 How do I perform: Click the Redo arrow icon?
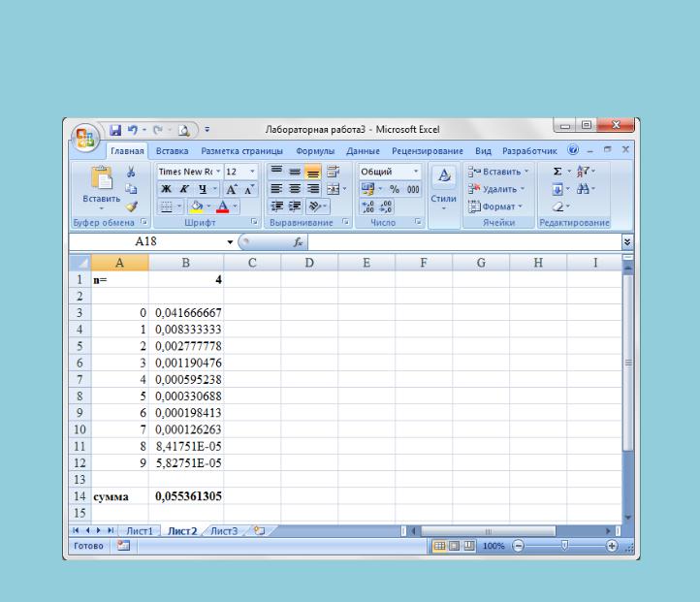[158, 130]
